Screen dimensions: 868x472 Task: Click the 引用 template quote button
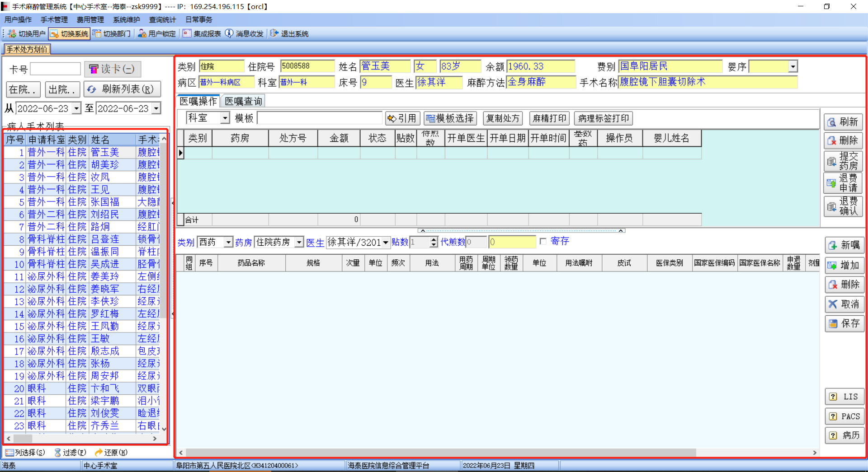(403, 118)
